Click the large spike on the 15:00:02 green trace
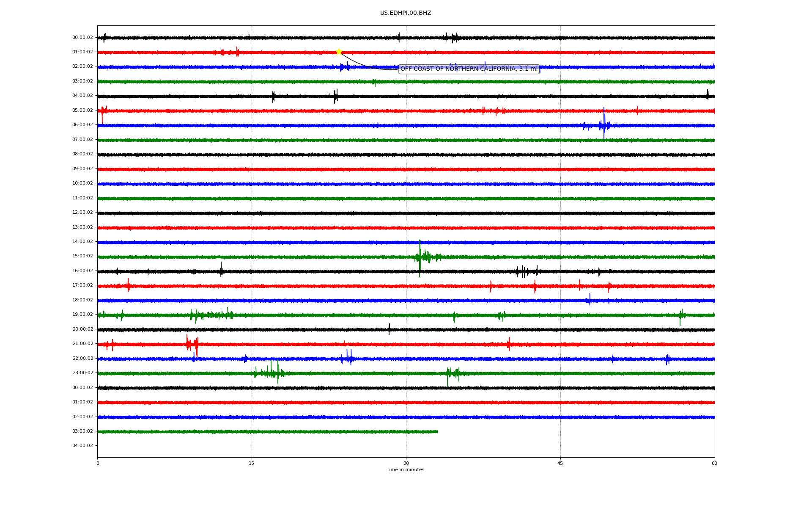The height and width of the screenshot is (508, 812). pos(420,258)
